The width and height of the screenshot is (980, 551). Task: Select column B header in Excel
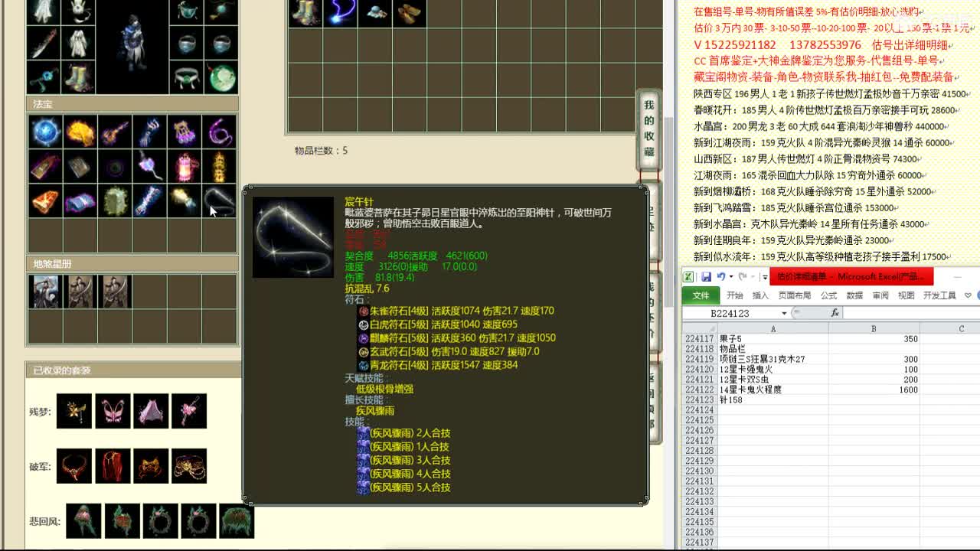[x=874, y=328]
